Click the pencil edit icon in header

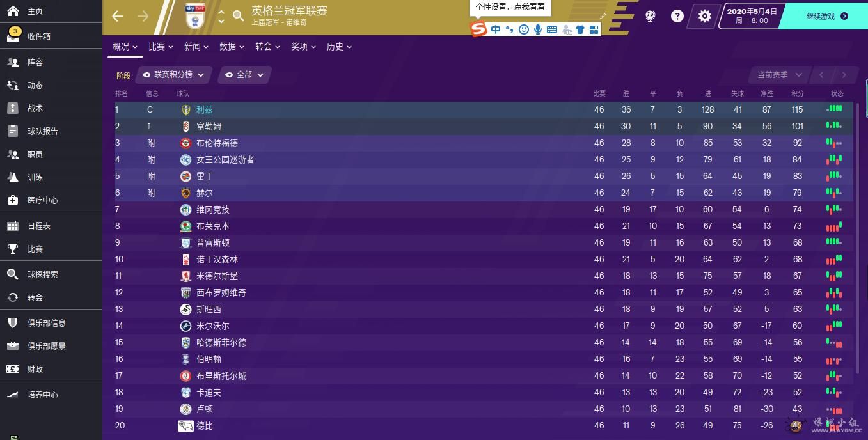pos(603,15)
